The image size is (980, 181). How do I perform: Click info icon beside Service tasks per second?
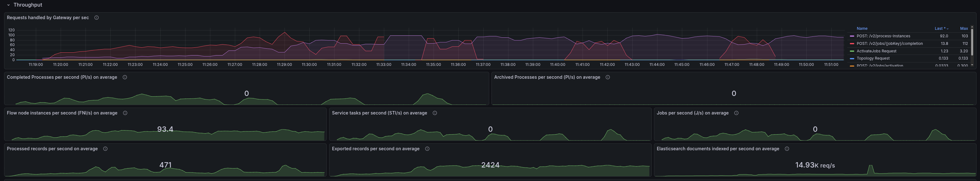(435, 113)
